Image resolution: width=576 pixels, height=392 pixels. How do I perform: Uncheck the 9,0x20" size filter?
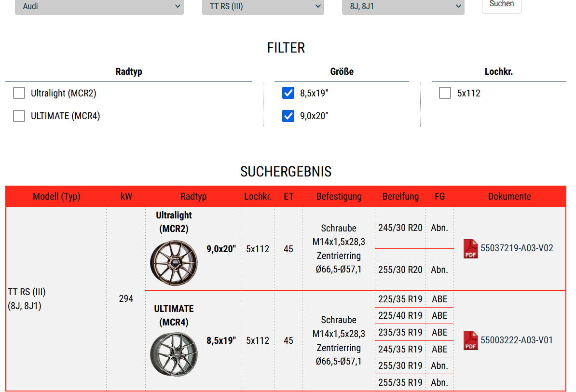[288, 116]
